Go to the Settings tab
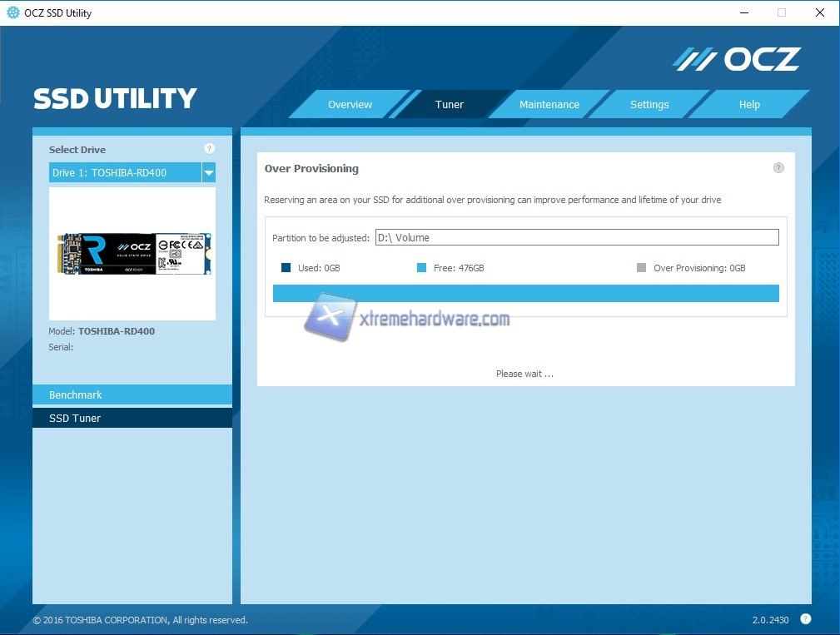 point(649,105)
